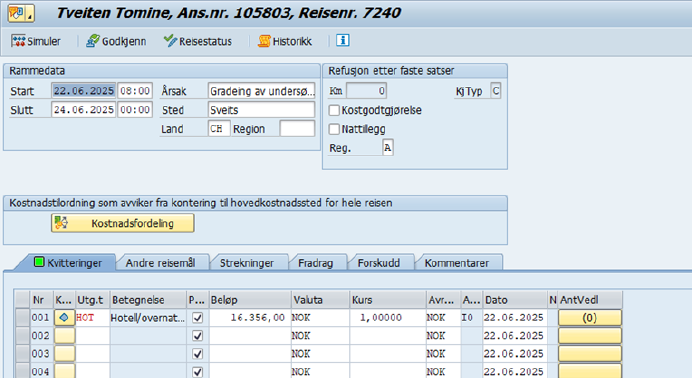Click the K… button in row 002
This screenshot has height=378, width=692.
[x=64, y=336]
